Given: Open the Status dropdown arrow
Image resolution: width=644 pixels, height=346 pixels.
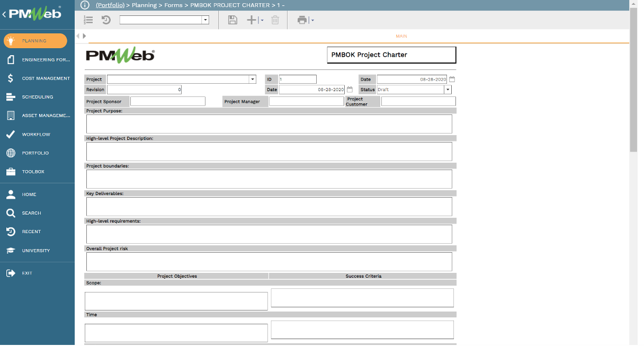Looking at the screenshot, I should [448, 90].
